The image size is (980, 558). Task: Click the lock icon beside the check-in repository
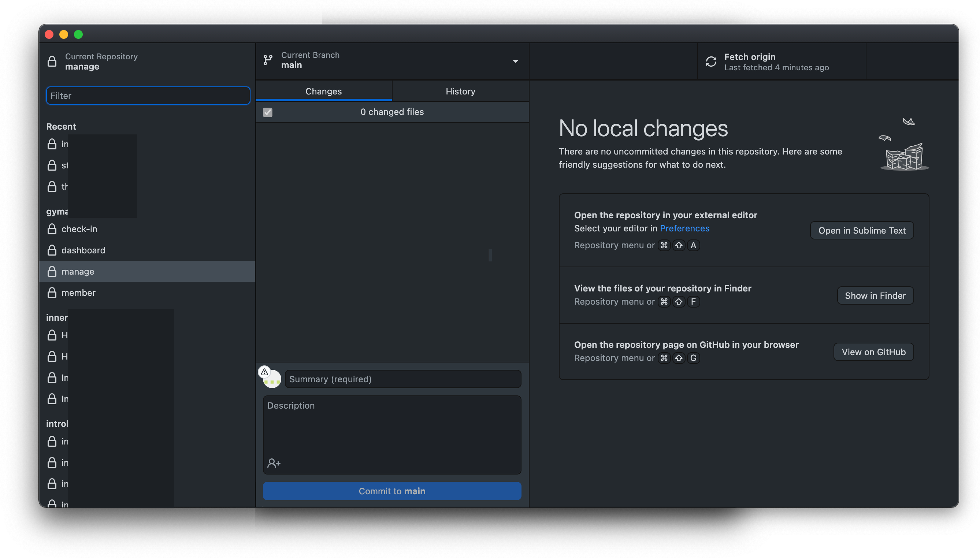pyautogui.click(x=52, y=229)
